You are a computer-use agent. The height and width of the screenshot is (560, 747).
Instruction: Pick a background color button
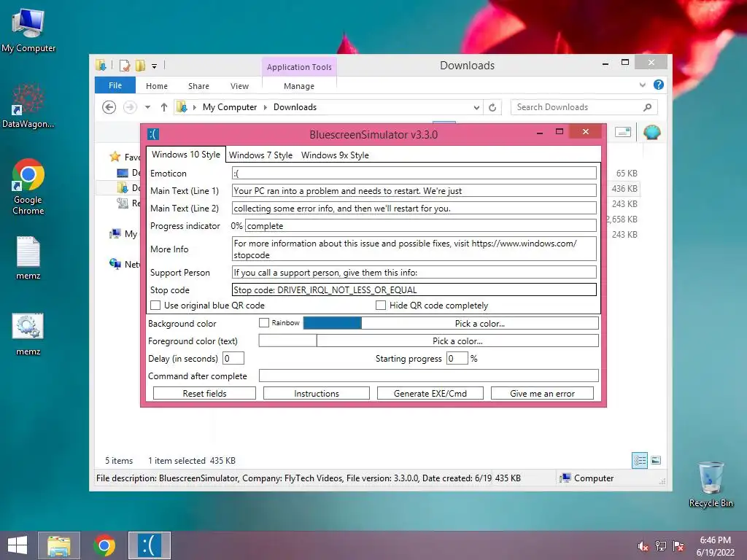coord(480,323)
